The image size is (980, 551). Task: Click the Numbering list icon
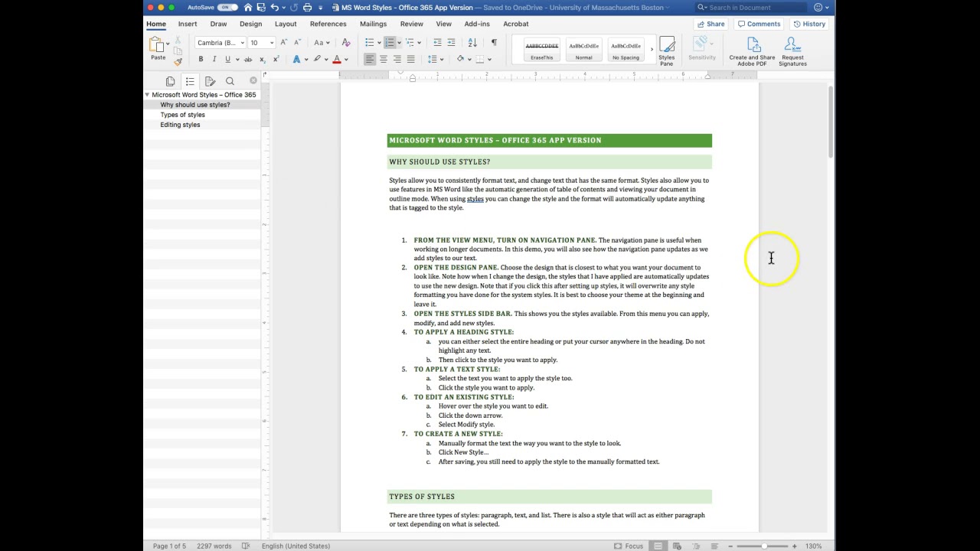390,43
